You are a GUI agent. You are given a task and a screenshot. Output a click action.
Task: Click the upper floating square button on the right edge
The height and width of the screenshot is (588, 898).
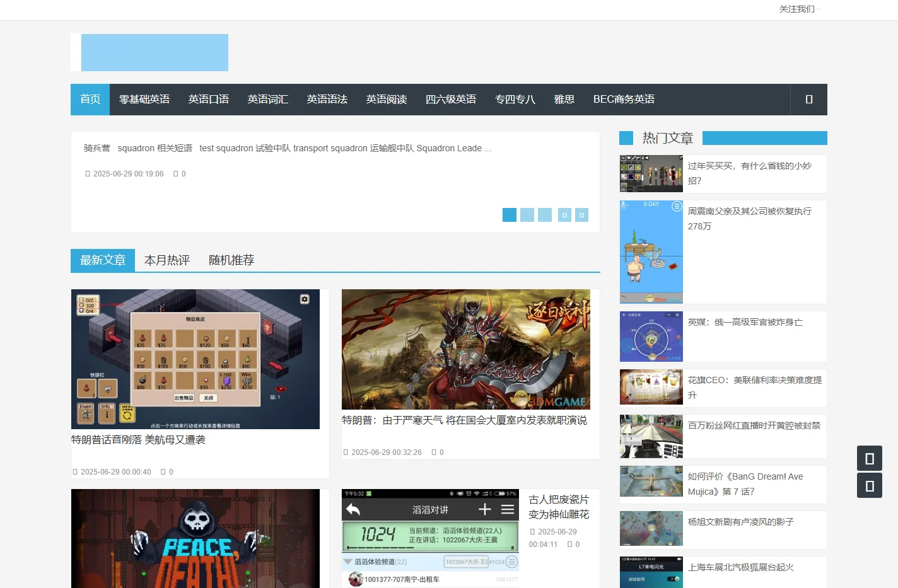[x=870, y=458]
